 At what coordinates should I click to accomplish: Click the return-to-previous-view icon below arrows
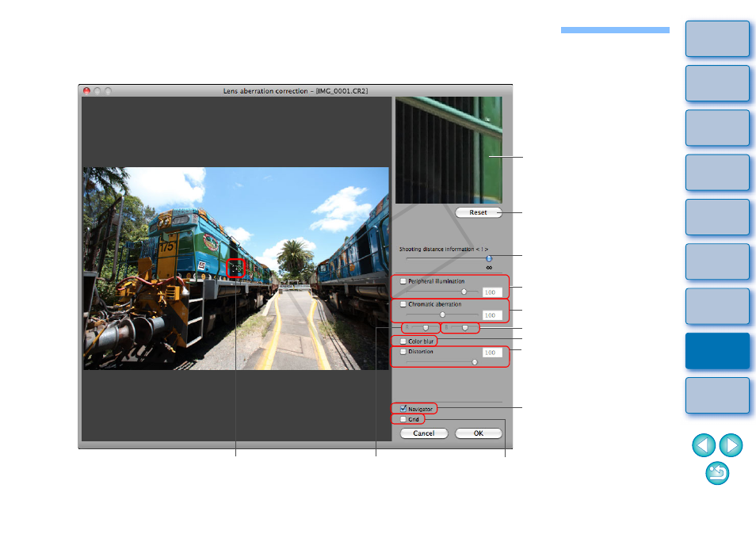(717, 473)
